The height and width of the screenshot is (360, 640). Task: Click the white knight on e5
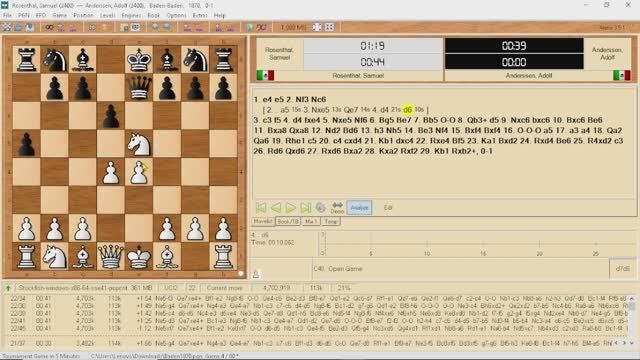coord(139,144)
